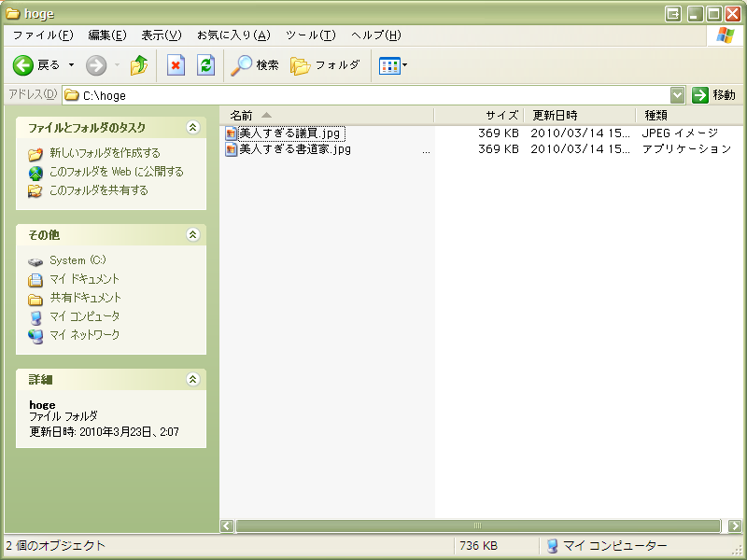Click the Views grid icon

pos(389,65)
